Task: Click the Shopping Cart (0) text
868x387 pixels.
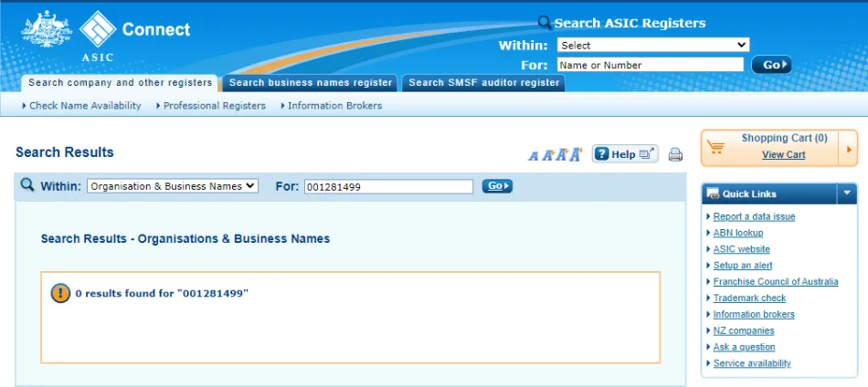Action: (x=785, y=138)
